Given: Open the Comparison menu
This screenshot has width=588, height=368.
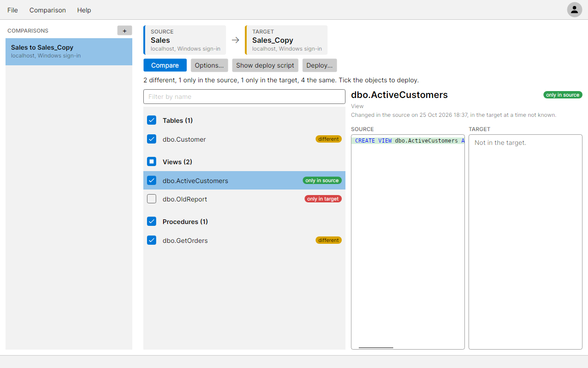Looking at the screenshot, I should tap(48, 10).
